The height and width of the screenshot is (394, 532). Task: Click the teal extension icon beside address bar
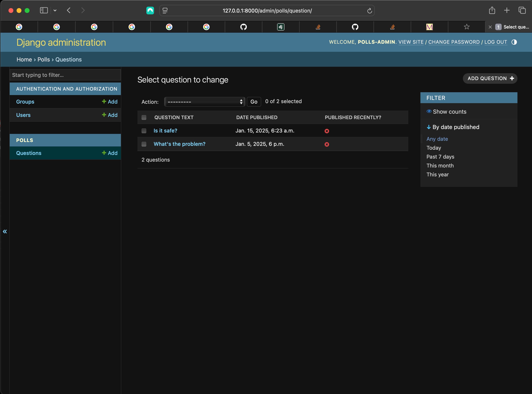(x=150, y=11)
